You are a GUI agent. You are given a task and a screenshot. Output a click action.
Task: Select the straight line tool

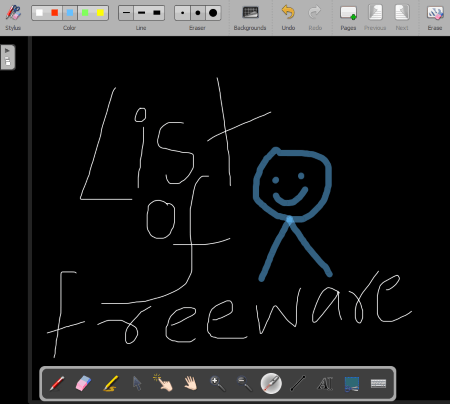(x=298, y=383)
